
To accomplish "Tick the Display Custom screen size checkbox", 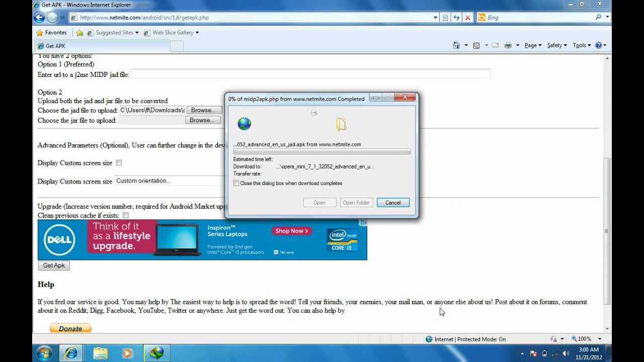I will click(x=119, y=163).
